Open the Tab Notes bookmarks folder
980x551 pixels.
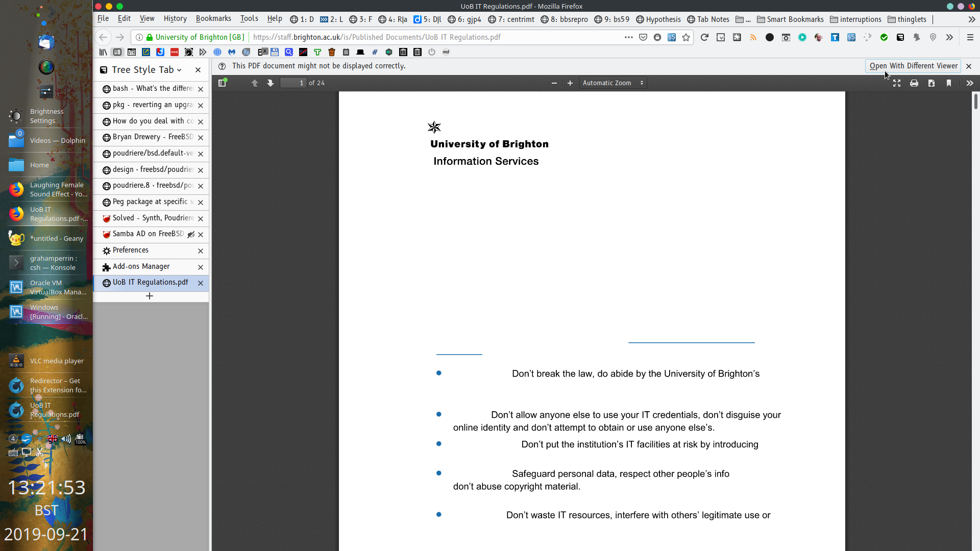[708, 19]
